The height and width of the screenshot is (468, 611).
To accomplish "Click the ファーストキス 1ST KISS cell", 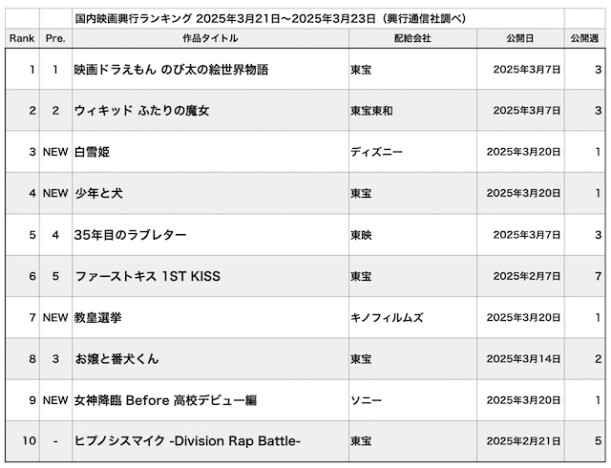I will click(147, 276).
